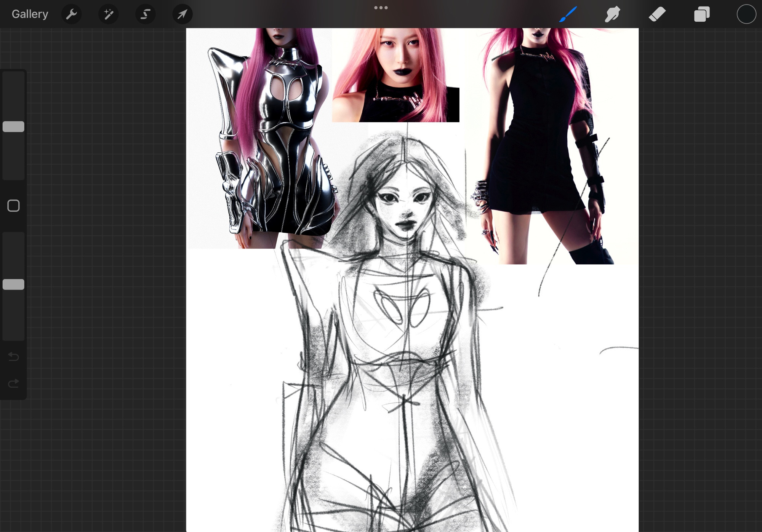Tap the chrome dress reference image

click(x=263, y=138)
